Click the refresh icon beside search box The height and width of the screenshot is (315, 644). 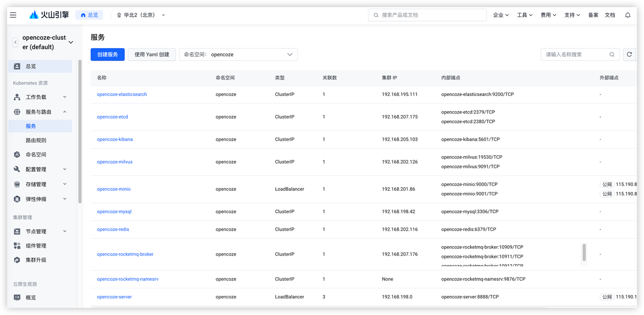pos(629,54)
